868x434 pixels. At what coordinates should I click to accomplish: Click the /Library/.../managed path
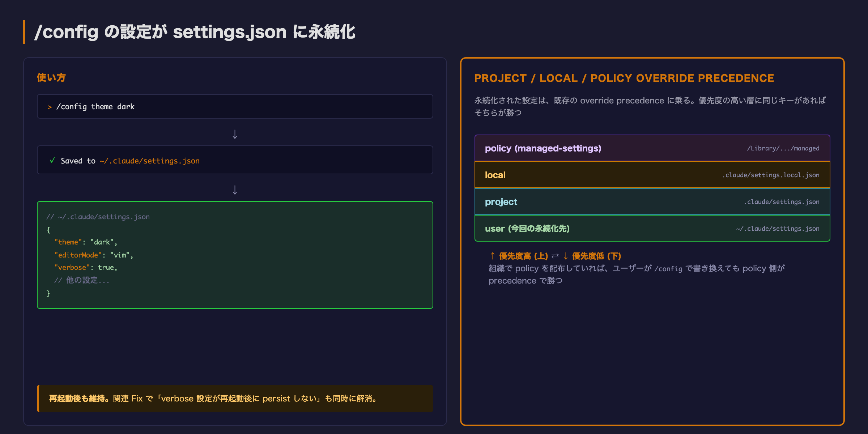(x=783, y=148)
